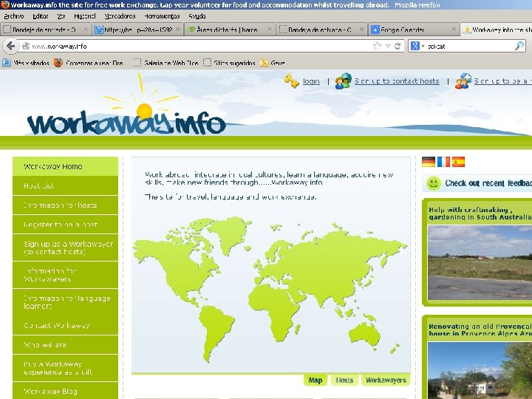
Task: Open Information for hosts sidebar item
Action: coord(65,205)
